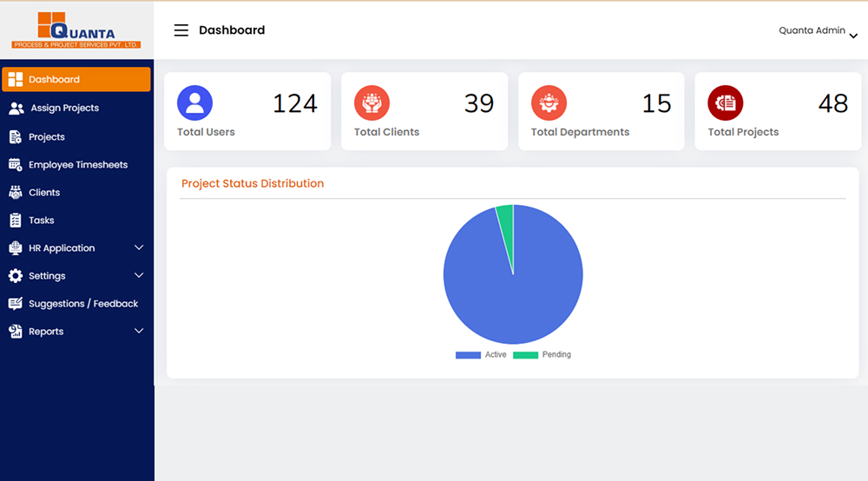The width and height of the screenshot is (868, 481).
Task: Click the Assign Projects people icon
Action: [16, 109]
